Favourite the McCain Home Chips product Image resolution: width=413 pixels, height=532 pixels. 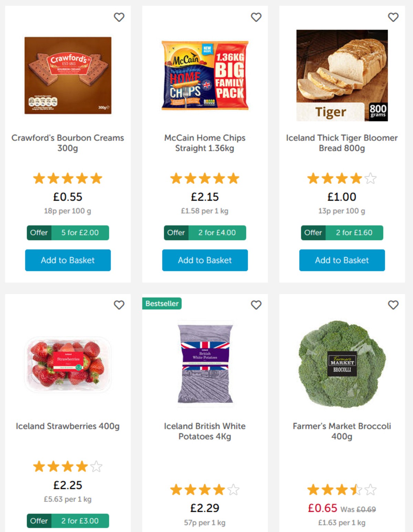pyautogui.click(x=256, y=17)
